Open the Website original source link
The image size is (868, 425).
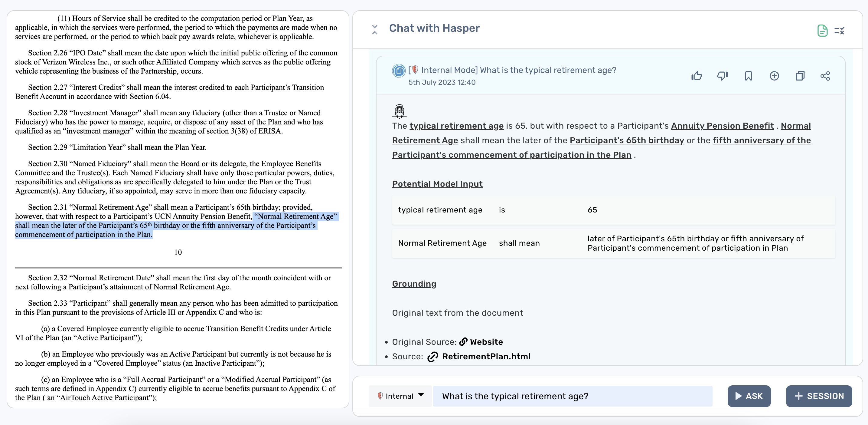486,342
